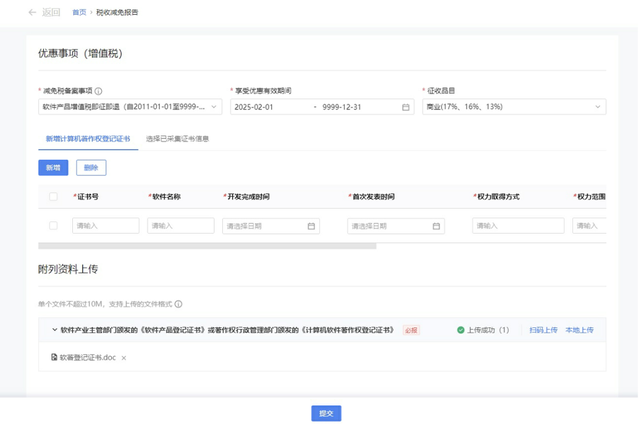
Task: Click the 返回 link
Action: coord(51,12)
